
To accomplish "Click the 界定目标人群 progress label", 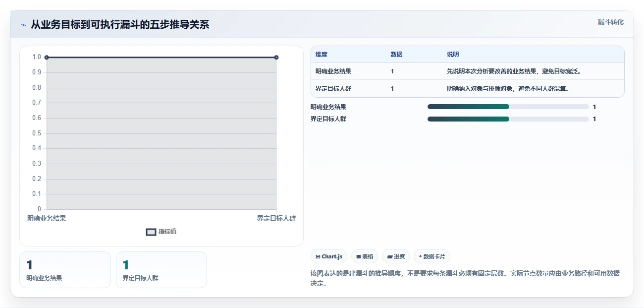I will coord(328,119).
